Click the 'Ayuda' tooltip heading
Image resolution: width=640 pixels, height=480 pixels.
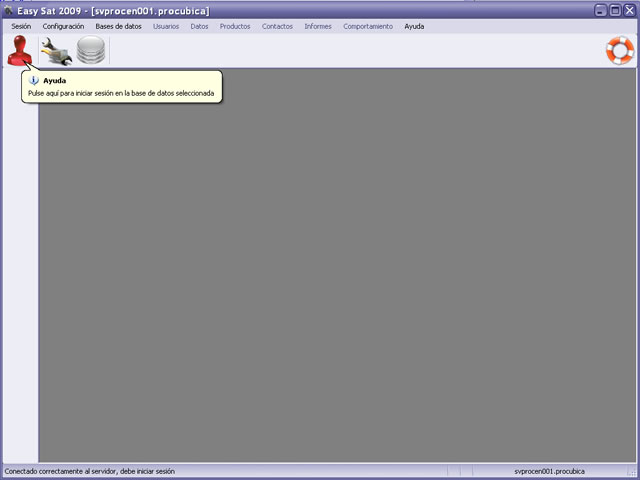click(54, 80)
